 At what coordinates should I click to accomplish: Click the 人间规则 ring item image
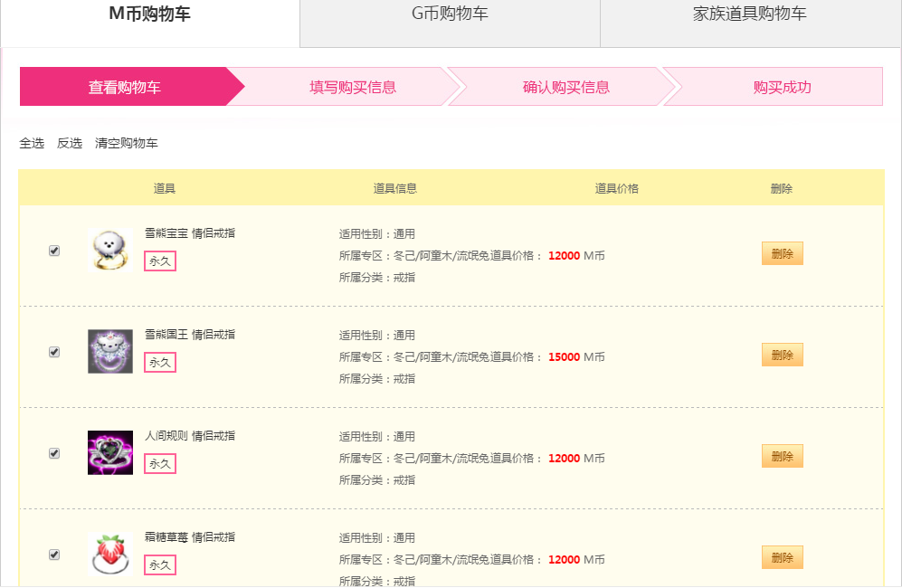click(110, 452)
